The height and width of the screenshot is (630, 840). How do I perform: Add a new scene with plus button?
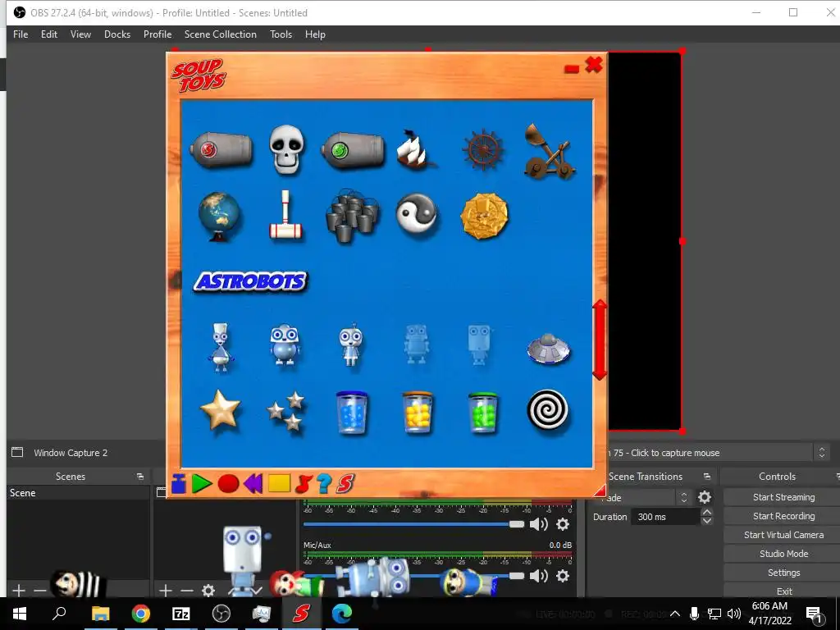pos(19,591)
